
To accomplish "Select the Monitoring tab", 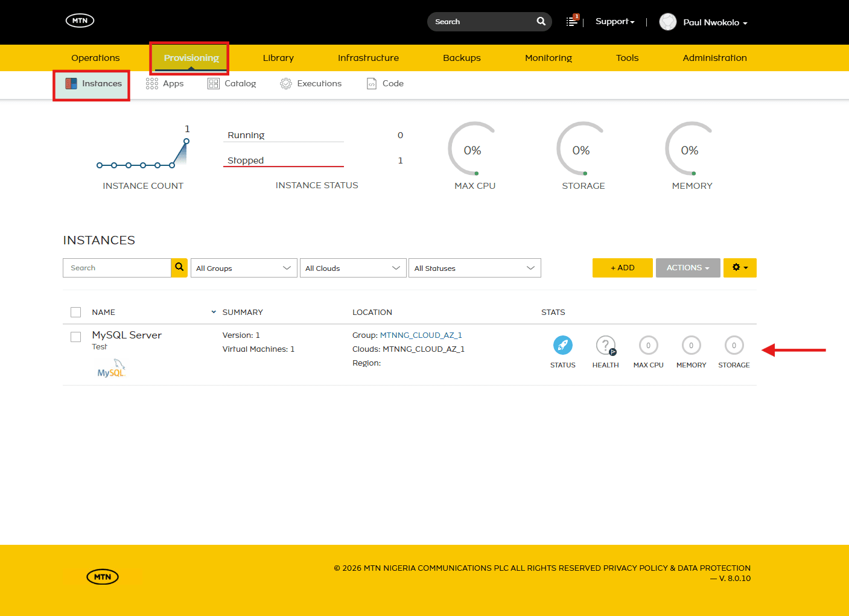I will (x=549, y=58).
